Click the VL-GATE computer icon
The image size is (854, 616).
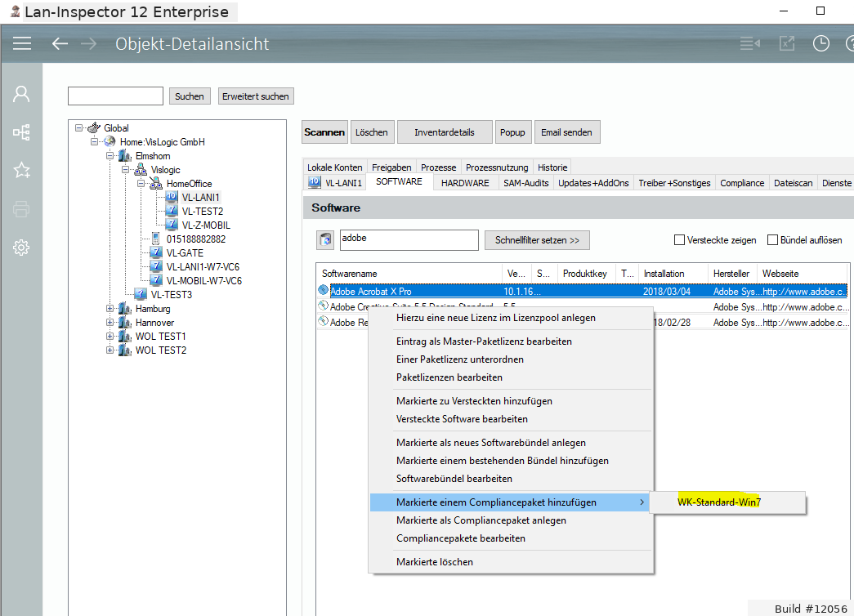[x=156, y=252]
